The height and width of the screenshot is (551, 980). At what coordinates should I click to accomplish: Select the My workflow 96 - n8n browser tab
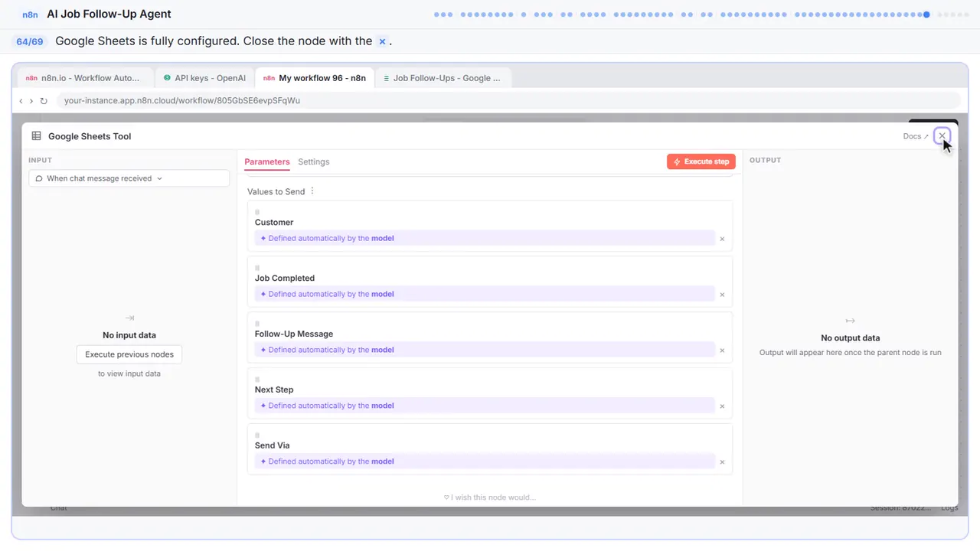coord(315,78)
